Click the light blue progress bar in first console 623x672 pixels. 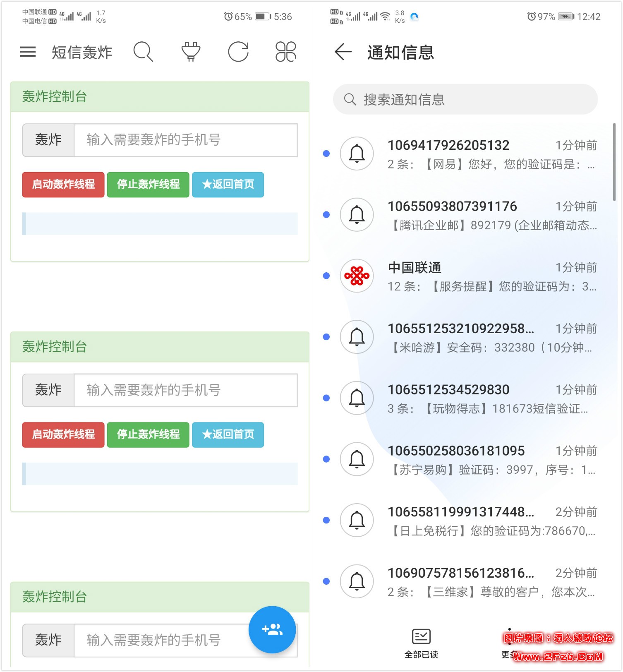[160, 223]
